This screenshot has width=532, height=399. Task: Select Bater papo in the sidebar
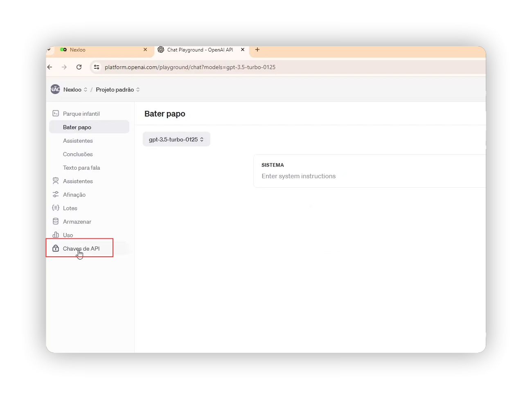89,127
